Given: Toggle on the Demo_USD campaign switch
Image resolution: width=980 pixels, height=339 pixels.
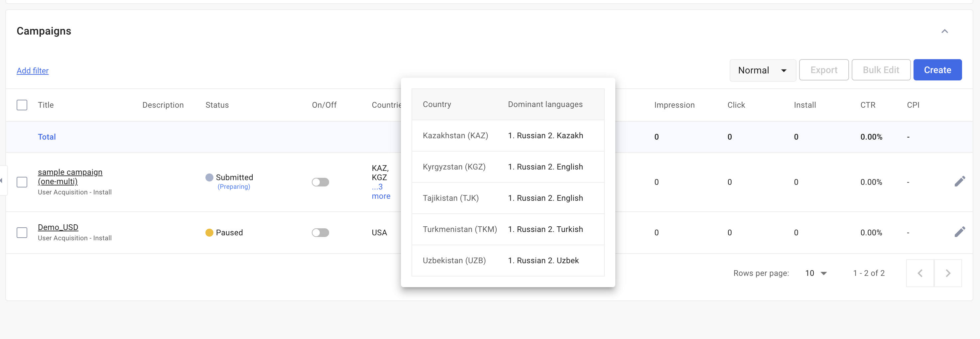Looking at the screenshot, I should pyautogui.click(x=320, y=232).
